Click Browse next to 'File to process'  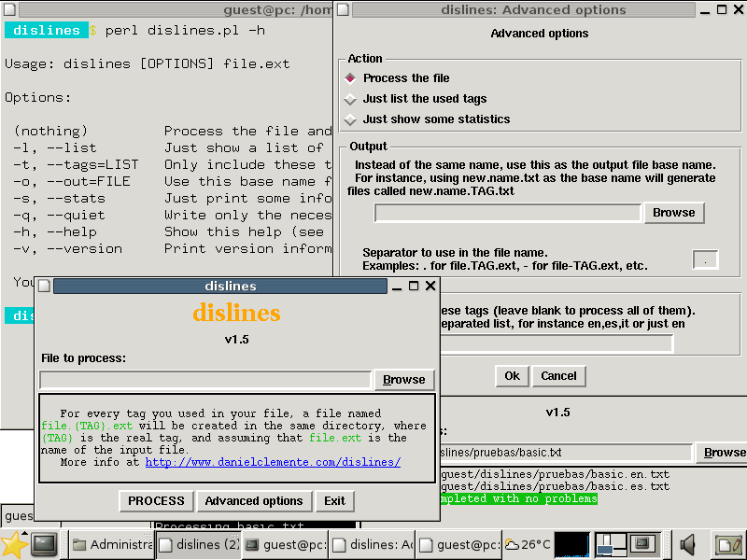pyautogui.click(x=404, y=380)
